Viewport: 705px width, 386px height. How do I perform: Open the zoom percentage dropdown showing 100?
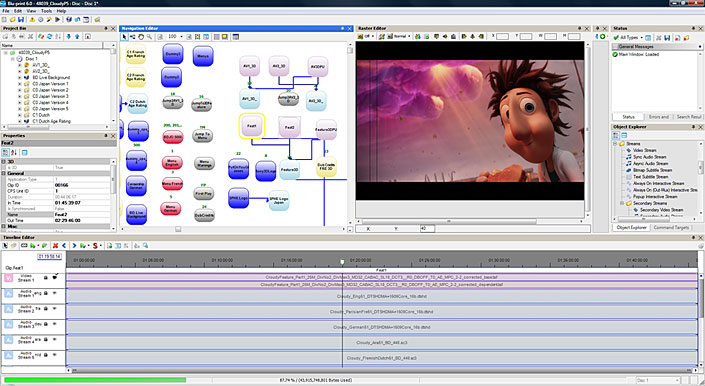(182, 37)
